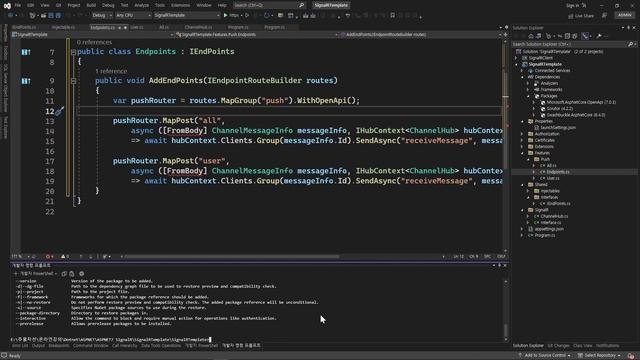Viewport: 640px width, 360px height.
Task: Click the search magnifier icon in title bar
Action: (301, 5)
